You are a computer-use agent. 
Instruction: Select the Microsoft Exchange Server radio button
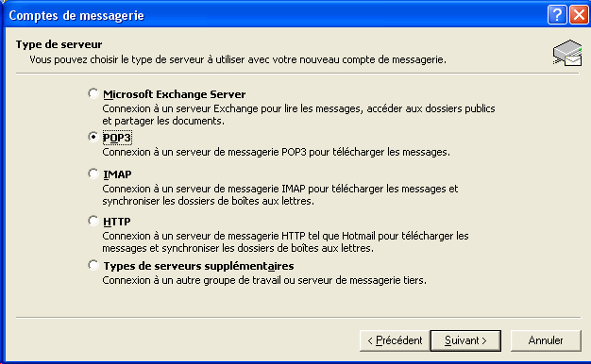(93, 93)
